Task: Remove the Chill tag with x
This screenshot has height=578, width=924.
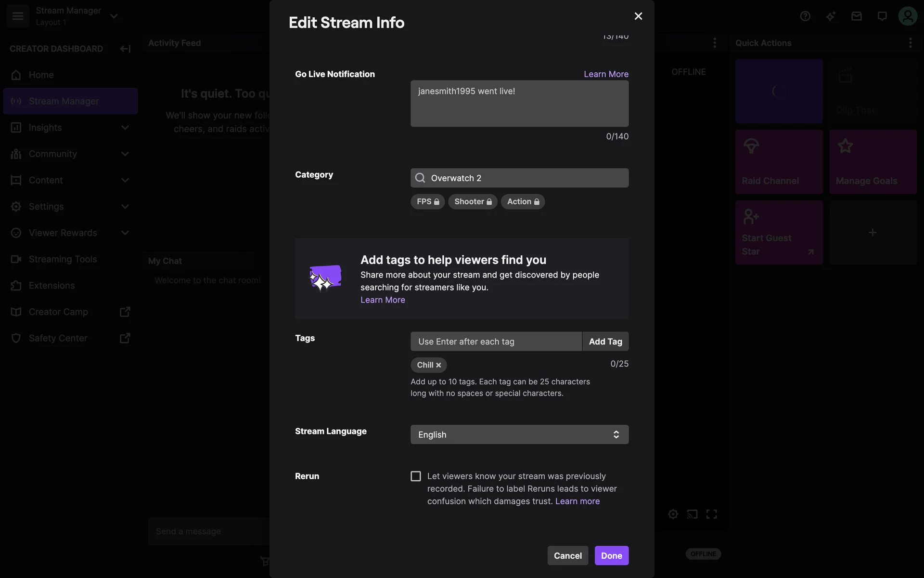Action: [x=438, y=365]
